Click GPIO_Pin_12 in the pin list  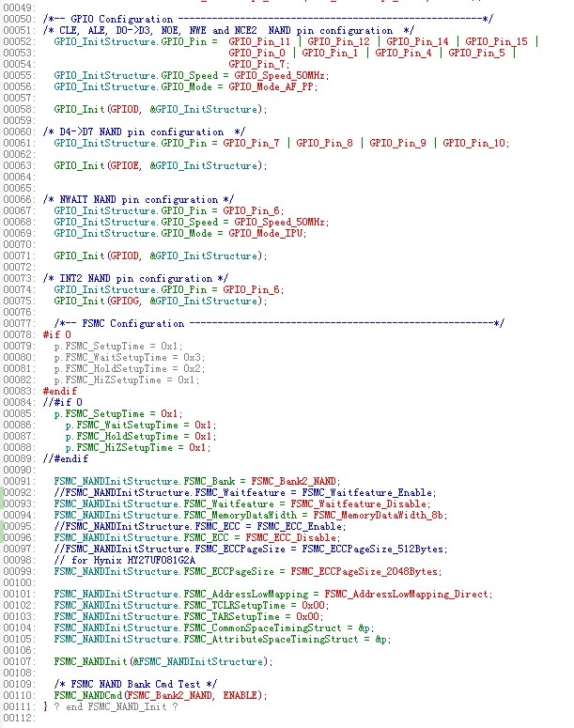coord(338,41)
